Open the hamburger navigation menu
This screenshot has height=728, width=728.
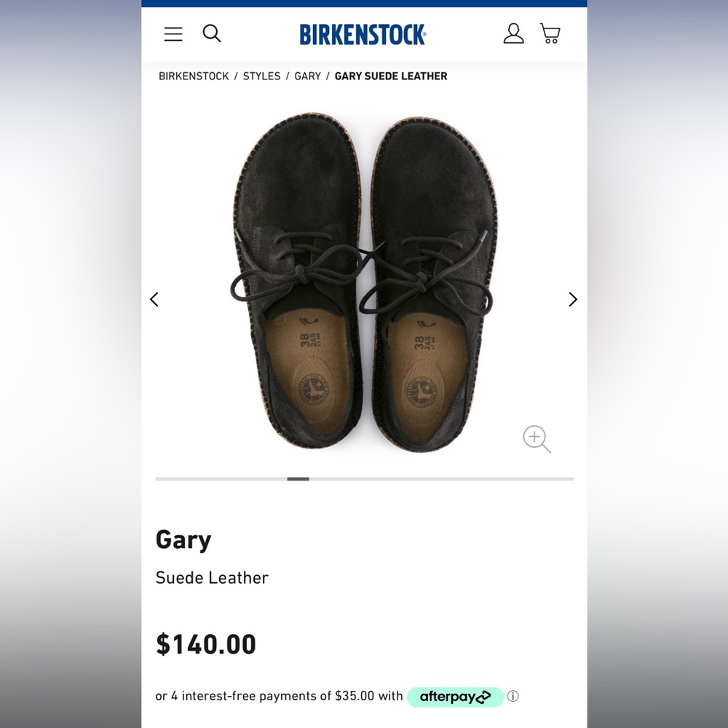(x=173, y=33)
